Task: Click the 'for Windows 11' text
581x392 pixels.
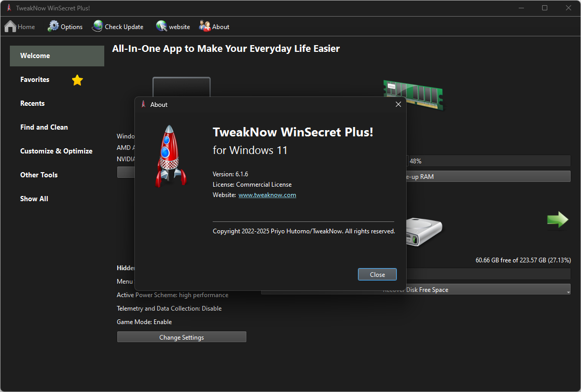Action: (x=250, y=150)
